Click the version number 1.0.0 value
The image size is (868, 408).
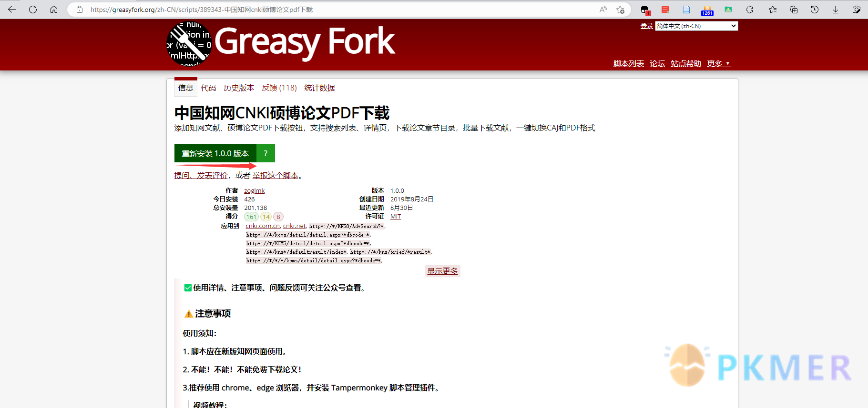(x=397, y=190)
